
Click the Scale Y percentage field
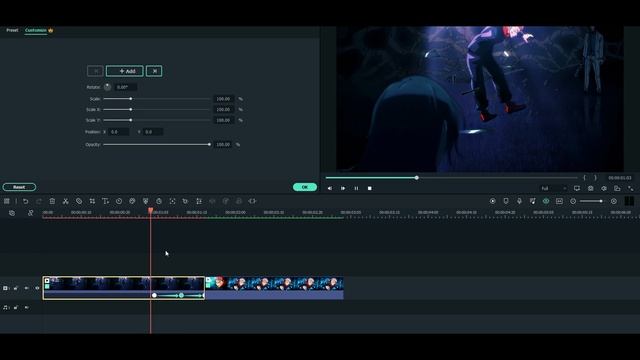point(223,120)
